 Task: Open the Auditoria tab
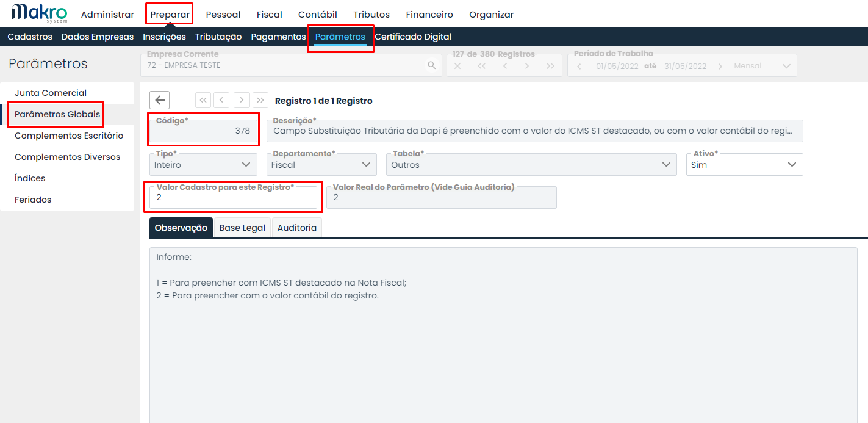pos(296,228)
